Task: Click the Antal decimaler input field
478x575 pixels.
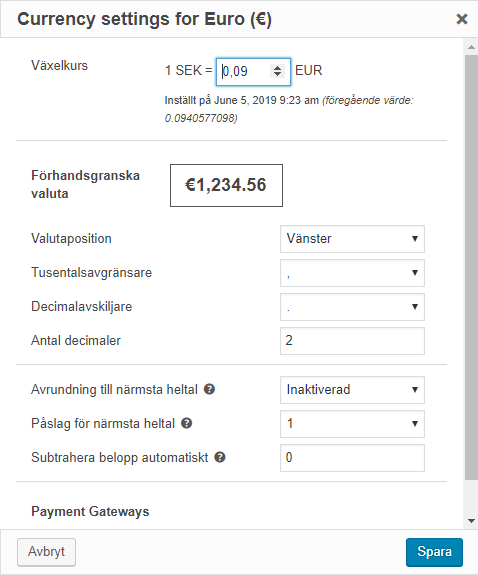Action: point(352,341)
